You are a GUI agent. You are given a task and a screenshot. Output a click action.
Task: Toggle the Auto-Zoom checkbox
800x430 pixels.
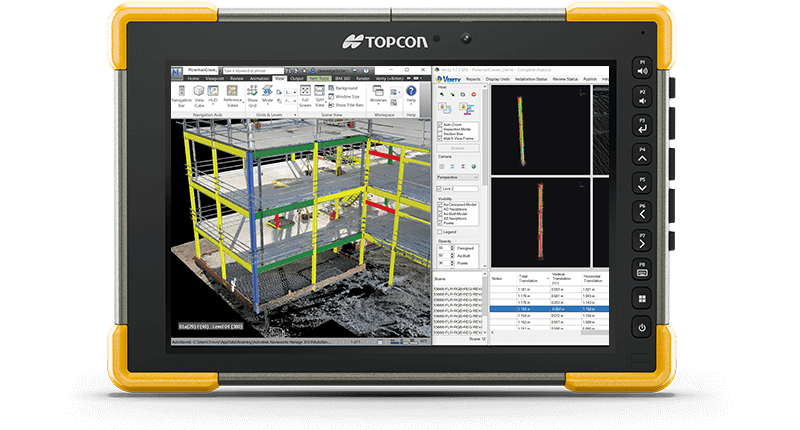(441, 124)
